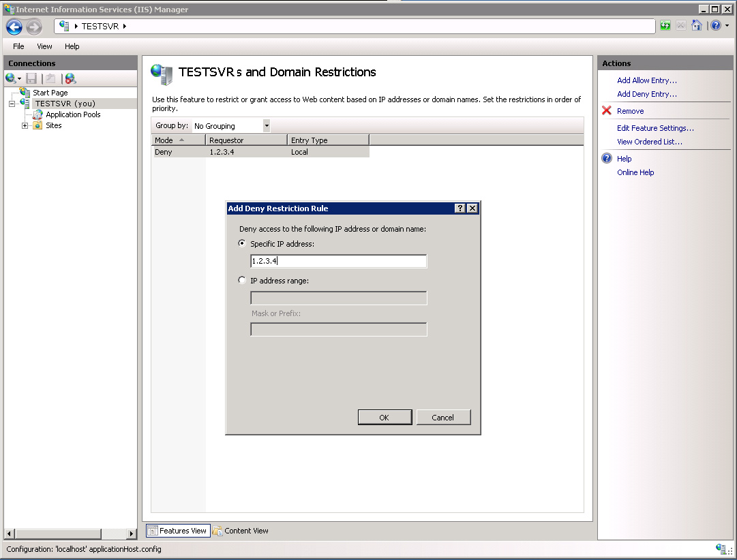Click the Create New Connection globe icon
Screen dimensions: 737x560
pyautogui.click(x=10, y=78)
